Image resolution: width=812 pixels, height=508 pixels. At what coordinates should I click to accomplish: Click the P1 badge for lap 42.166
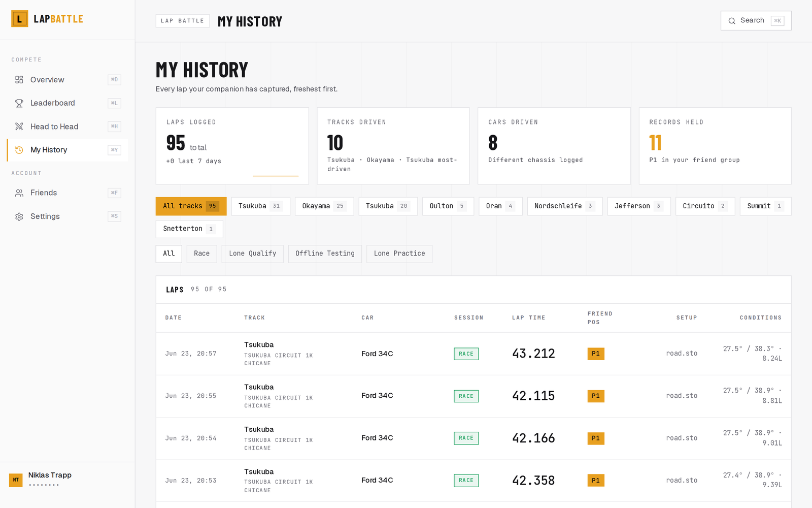596,438
